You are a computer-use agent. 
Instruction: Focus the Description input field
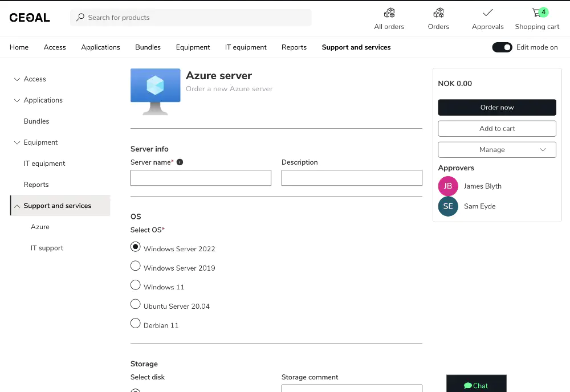pyautogui.click(x=352, y=178)
